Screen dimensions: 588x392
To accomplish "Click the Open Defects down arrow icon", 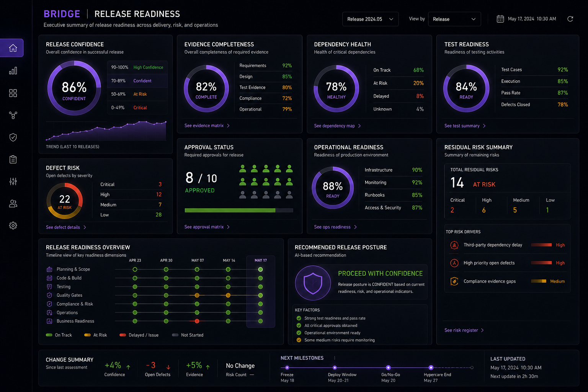I will [x=168, y=367].
